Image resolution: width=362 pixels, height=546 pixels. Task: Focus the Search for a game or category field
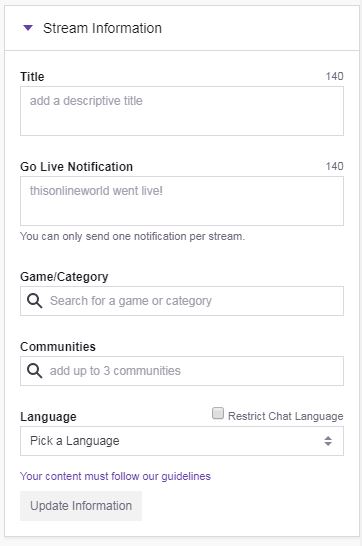182,301
